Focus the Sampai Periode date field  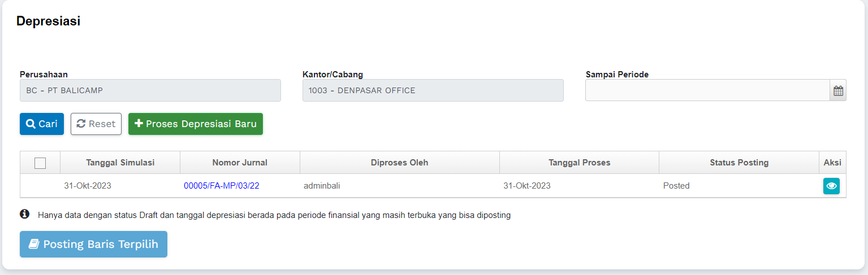click(x=707, y=90)
